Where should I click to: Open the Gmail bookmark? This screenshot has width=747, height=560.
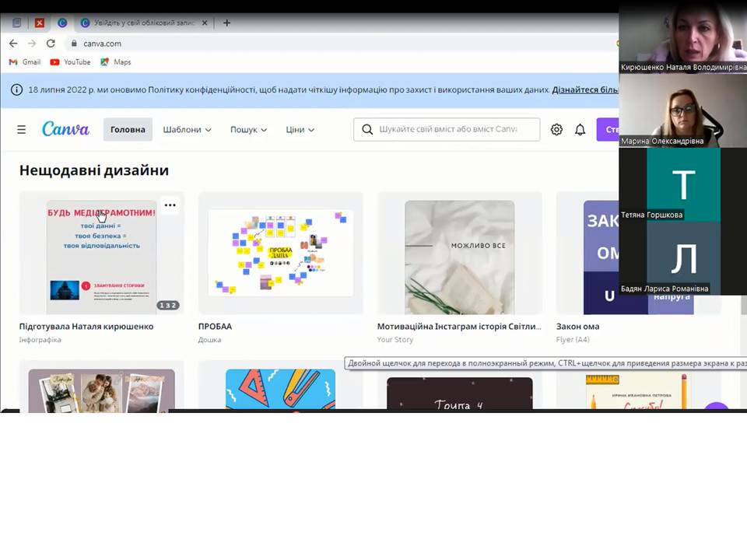[25, 62]
